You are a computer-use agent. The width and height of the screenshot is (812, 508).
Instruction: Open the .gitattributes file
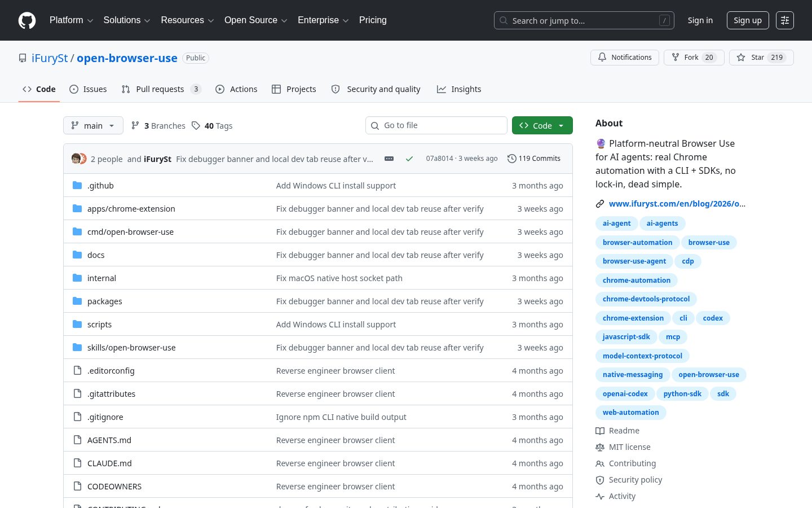coord(111,394)
